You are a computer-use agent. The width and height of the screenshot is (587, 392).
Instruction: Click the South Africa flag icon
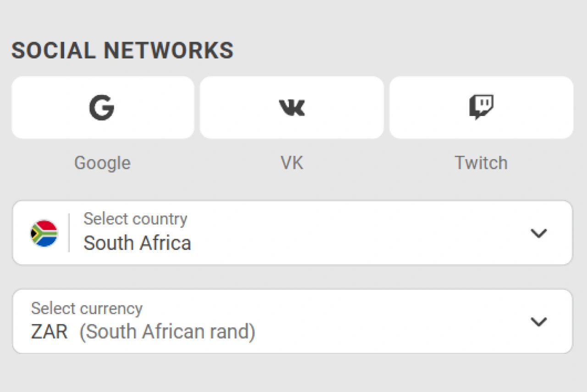point(44,233)
